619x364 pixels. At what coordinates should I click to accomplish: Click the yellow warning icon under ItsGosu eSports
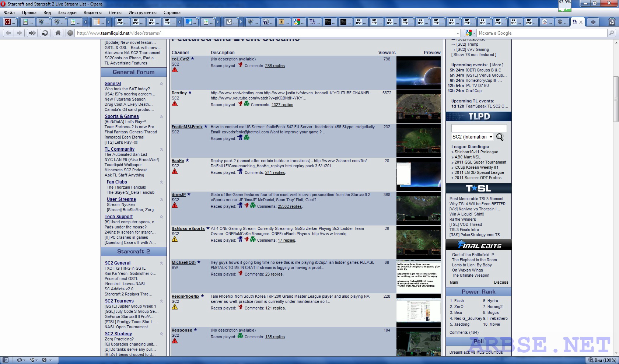click(175, 239)
